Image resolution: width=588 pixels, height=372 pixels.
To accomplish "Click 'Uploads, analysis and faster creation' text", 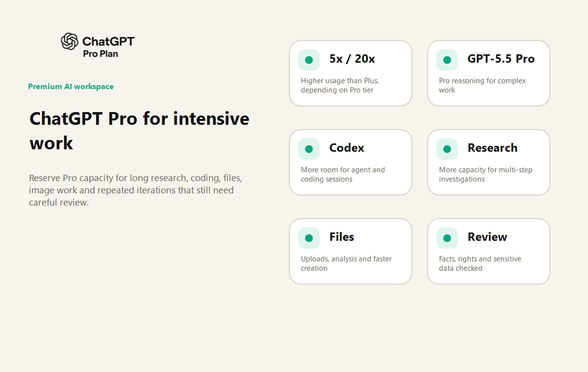I will coord(346,263).
